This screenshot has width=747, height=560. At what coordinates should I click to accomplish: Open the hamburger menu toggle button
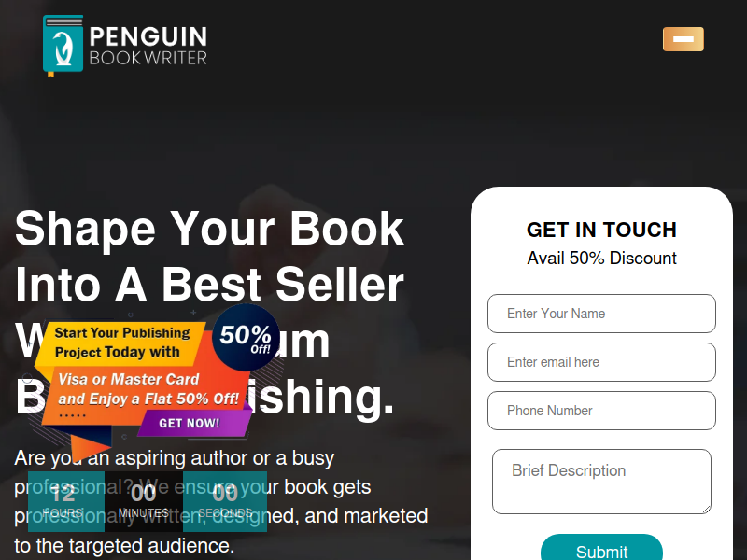tap(684, 39)
